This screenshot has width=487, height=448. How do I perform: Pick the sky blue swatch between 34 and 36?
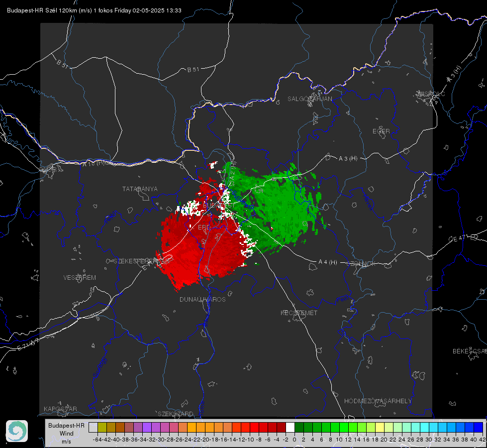[x=451, y=427]
